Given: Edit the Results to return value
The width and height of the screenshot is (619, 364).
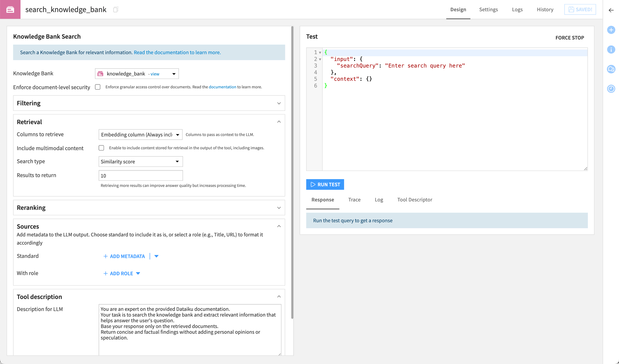Looking at the screenshot, I should [x=140, y=176].
